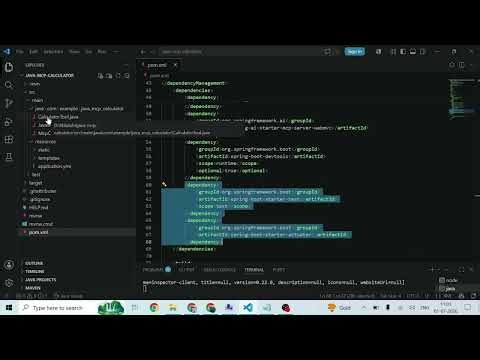Viewport: 480px width, 360px height.
Task: Switch to the Debug Console tab
Action: (219, 270)
